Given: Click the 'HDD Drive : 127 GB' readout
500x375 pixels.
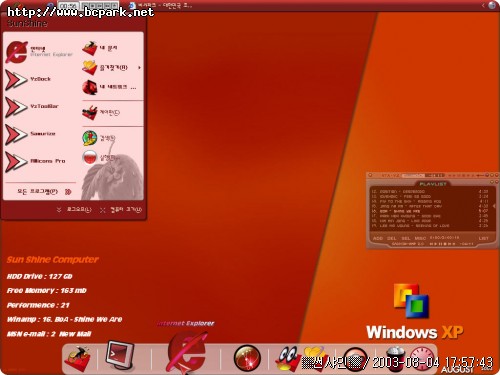Looking at the screenshot, I should coord(39,276).
